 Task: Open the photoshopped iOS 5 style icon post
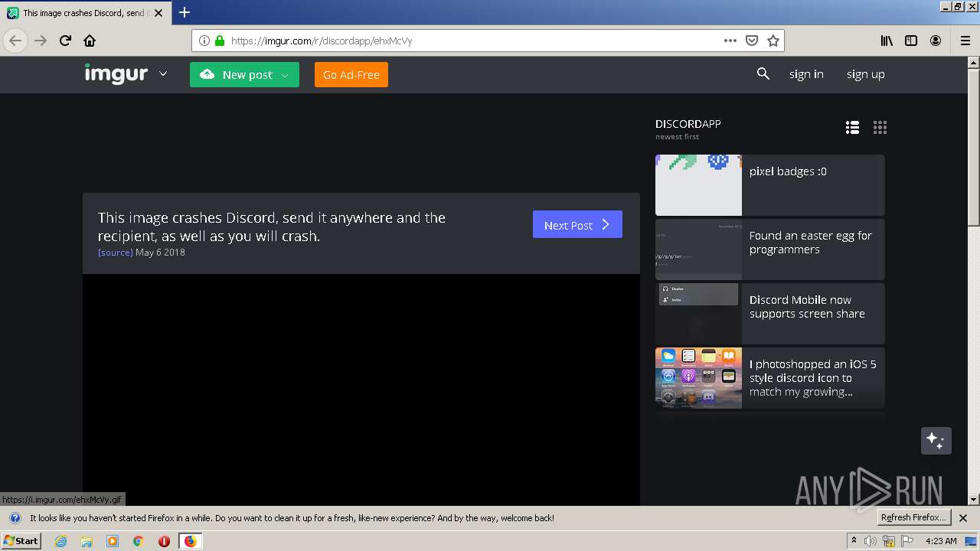[770, 378]
